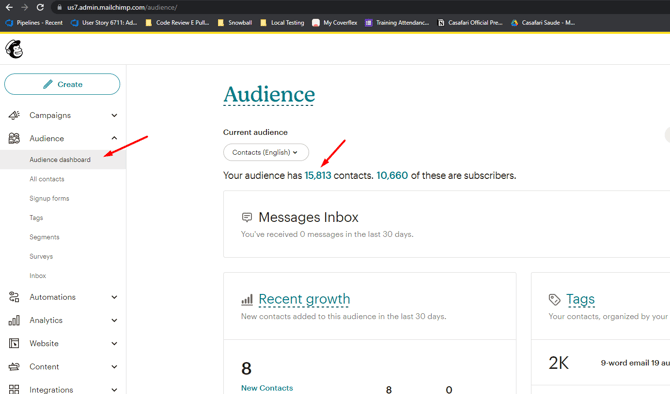Collapse the Audience menu chevron
Screen dimensions: 670x394
[114, 138]
